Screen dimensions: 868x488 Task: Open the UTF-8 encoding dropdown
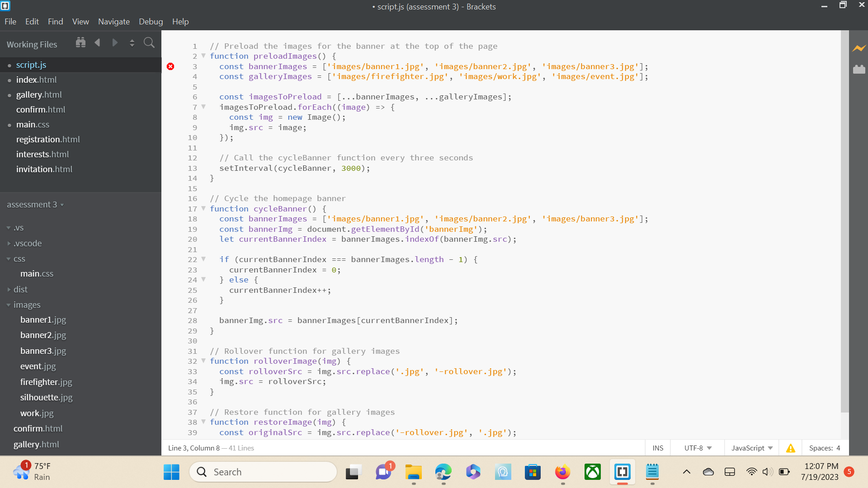point(698,448)
